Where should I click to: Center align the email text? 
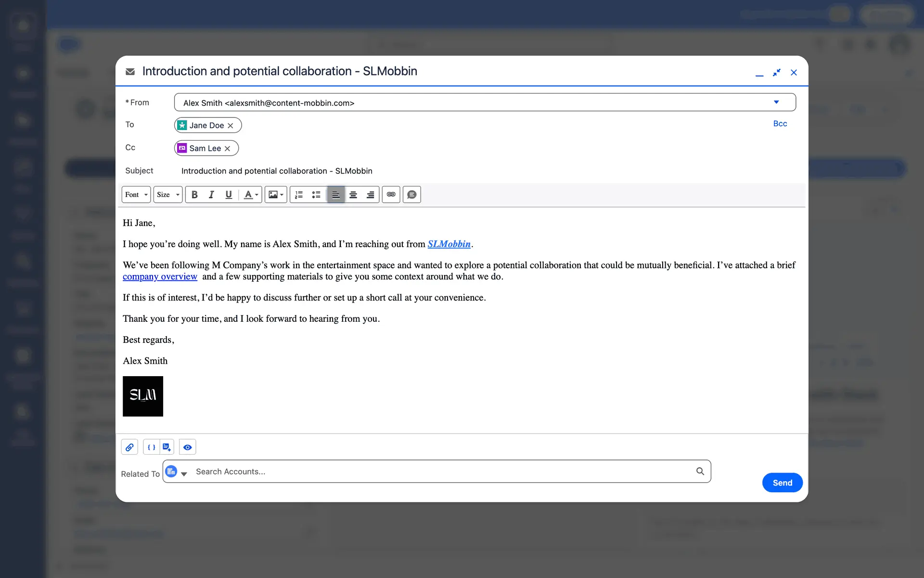[353, 195]
